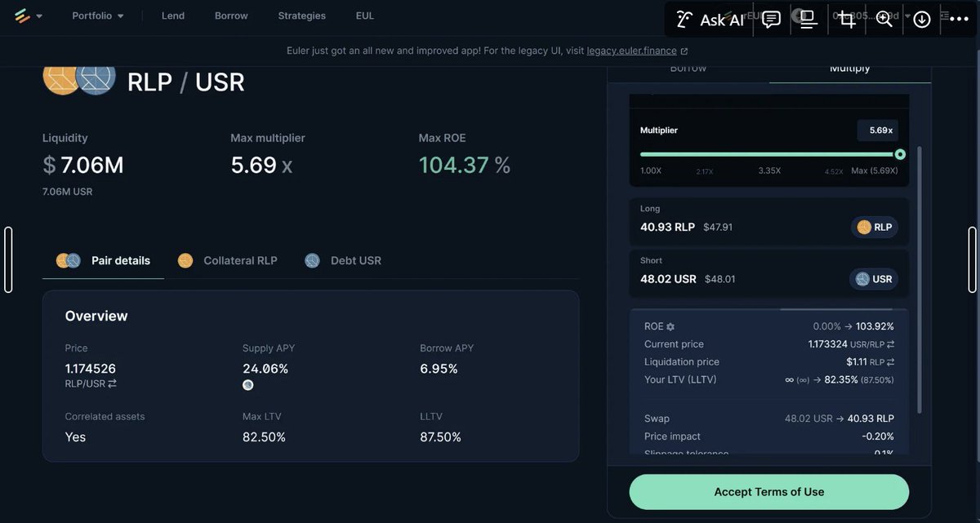The width and height of the screenshot is (980, 523).
Task: Click the RLP coin icon on Collateral tab
Action: [185, 261]
